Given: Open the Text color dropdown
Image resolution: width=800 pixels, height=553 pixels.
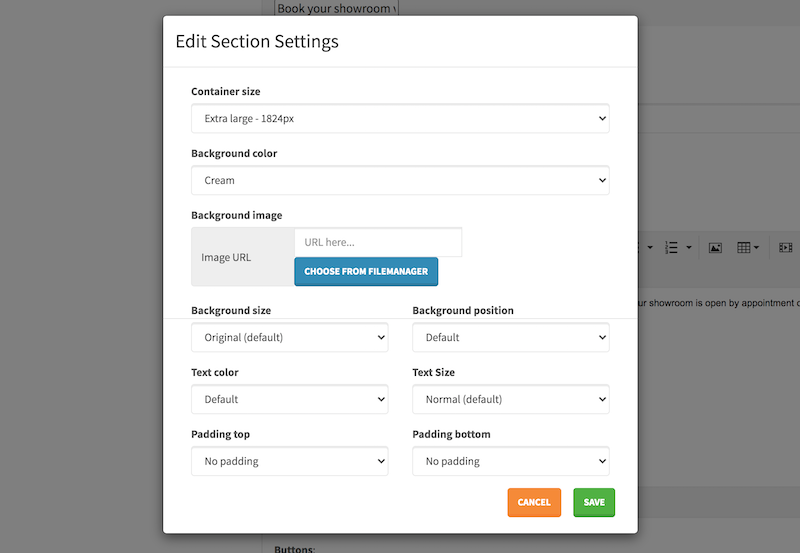Looking at the screenshot, I should coord(289,399).
